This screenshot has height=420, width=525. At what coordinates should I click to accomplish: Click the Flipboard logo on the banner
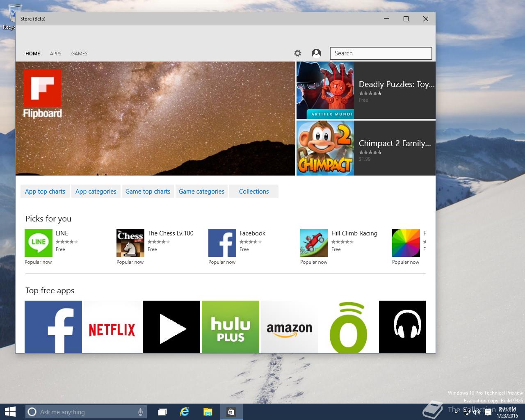(43, 94)
